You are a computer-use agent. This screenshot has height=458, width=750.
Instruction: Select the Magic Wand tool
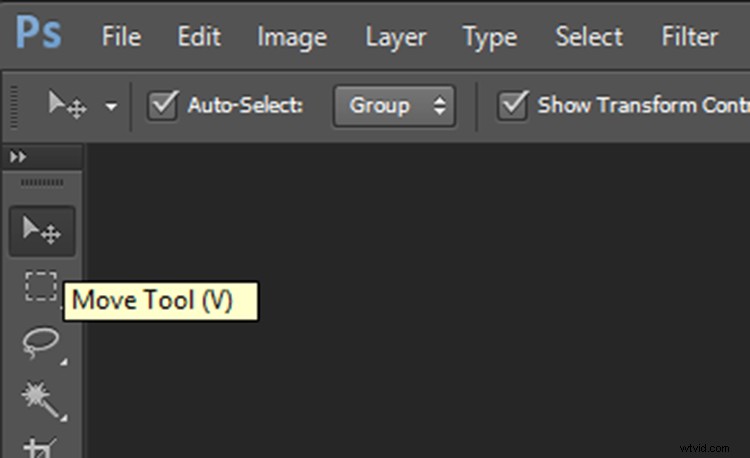click(41, 398)
